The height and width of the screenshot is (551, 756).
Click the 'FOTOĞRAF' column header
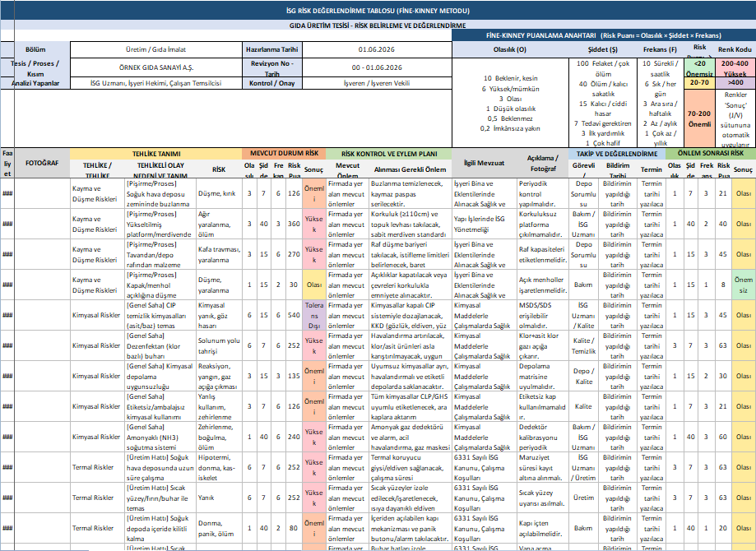pyautogui.click(x=42, y=163)
